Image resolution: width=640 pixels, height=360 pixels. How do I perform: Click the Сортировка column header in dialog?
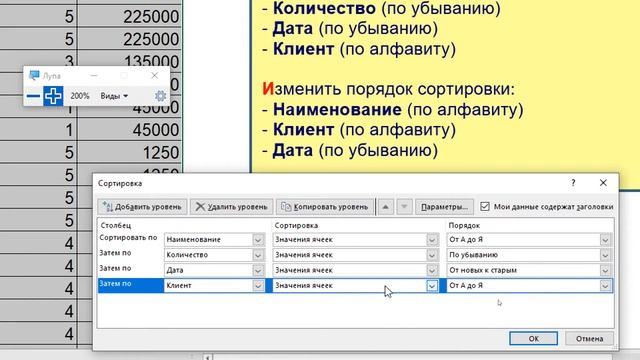click(x=296, y=225)
